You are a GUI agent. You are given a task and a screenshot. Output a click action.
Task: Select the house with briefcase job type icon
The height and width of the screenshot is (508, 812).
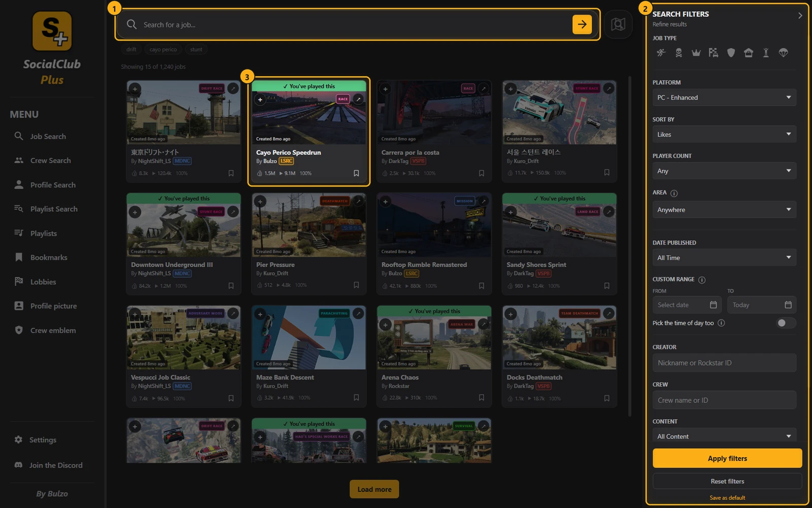pos(749,52)
